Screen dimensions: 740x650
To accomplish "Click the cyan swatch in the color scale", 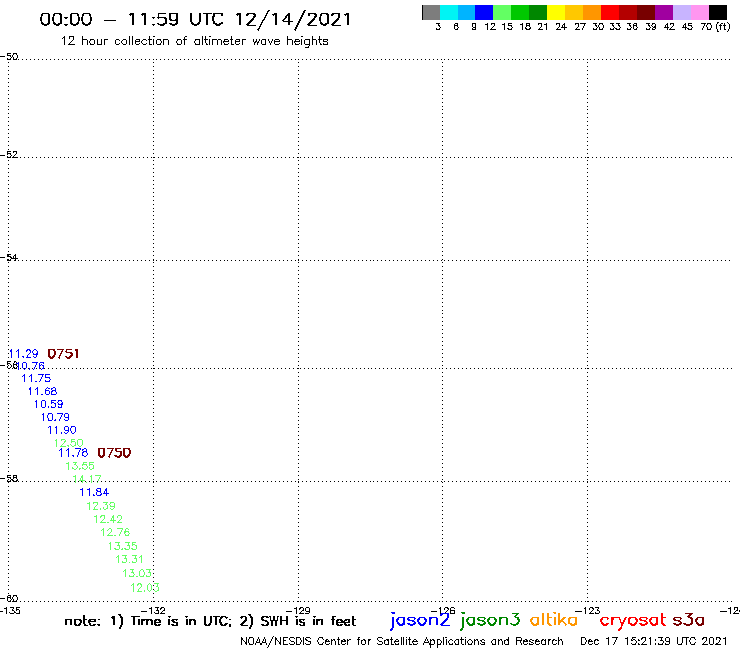I will (x=449, y=13).
